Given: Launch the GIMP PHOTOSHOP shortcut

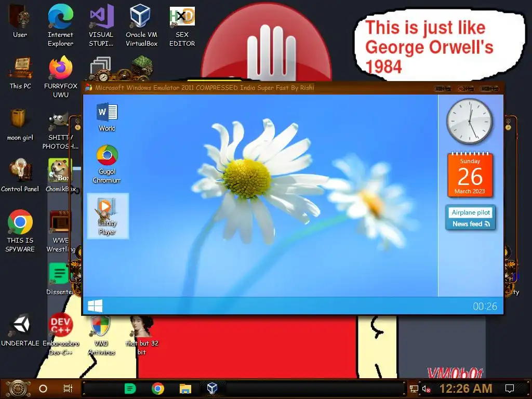Looking at the screenshot, I should coord(60,131).
